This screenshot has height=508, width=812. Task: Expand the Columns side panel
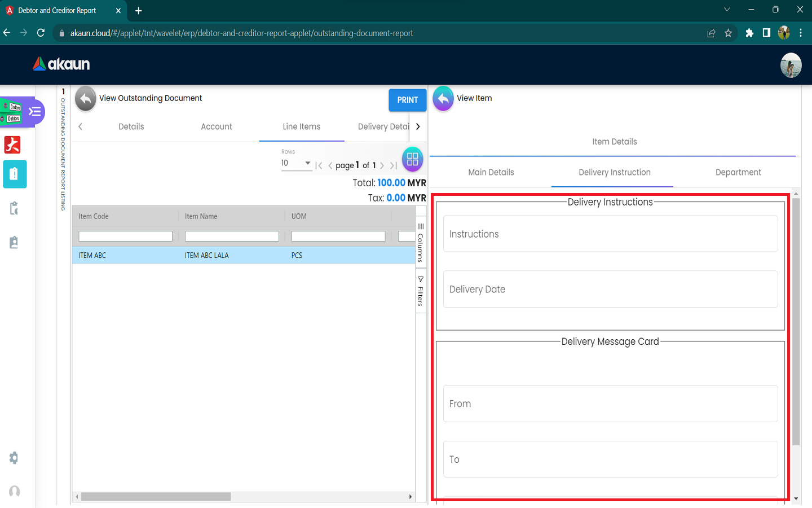421,243
